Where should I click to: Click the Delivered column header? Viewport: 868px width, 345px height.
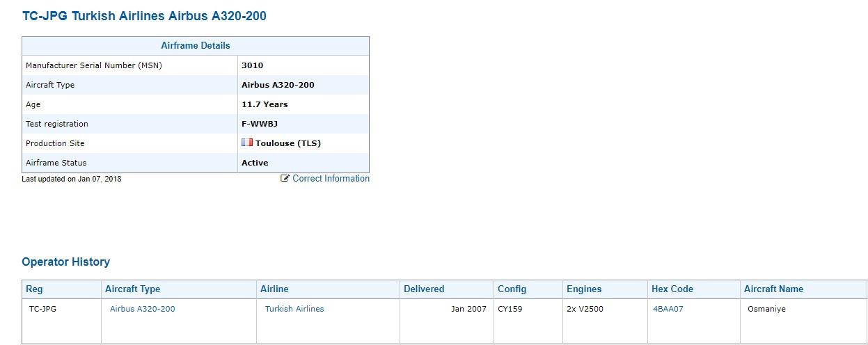446,289
